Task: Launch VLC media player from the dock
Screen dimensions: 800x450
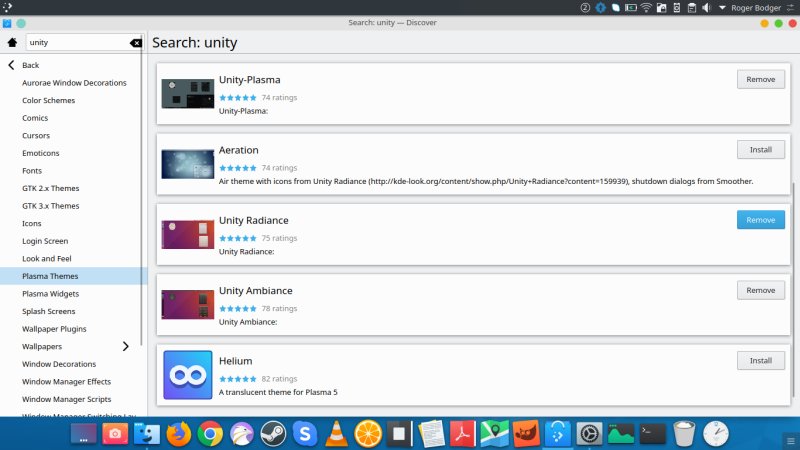Action: coord(338,433)
